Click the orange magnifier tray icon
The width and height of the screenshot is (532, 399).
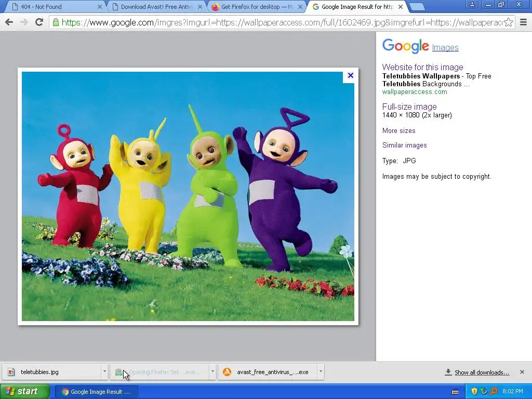tap(494, 392)
